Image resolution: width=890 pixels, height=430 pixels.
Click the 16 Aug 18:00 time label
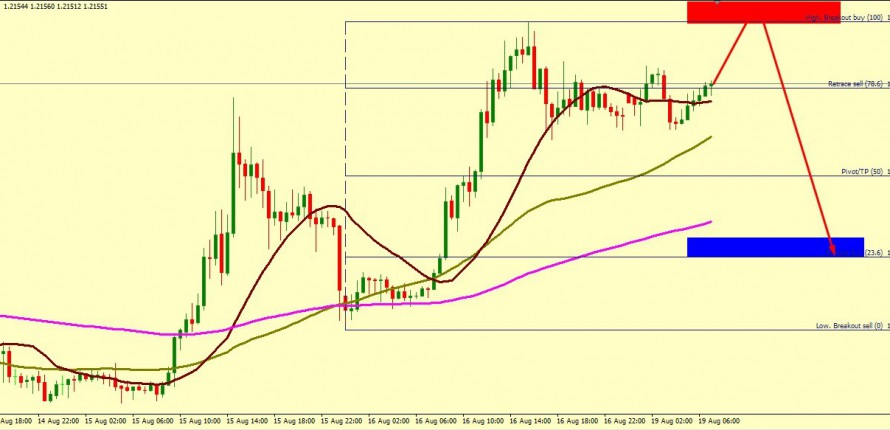pos(578,421)
